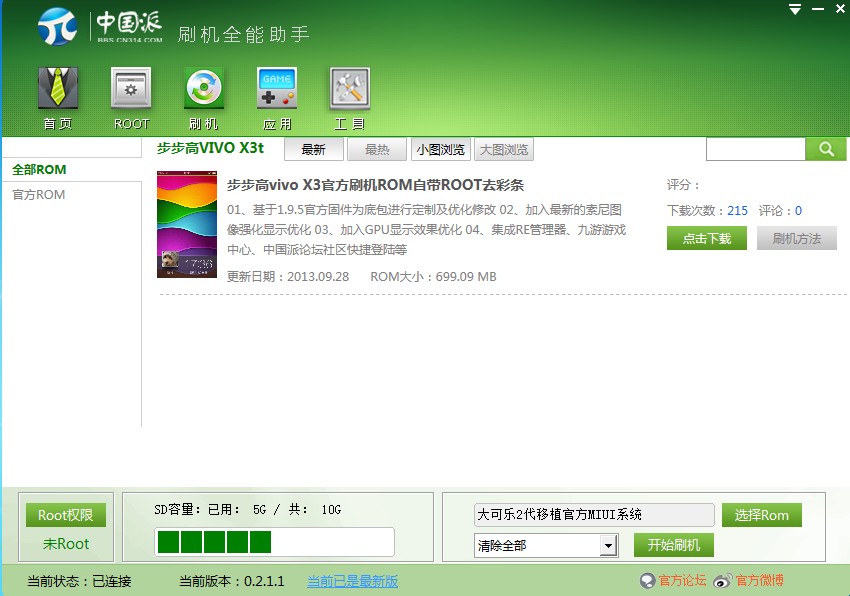Click the SD capacity progress bar

point(274,542)
